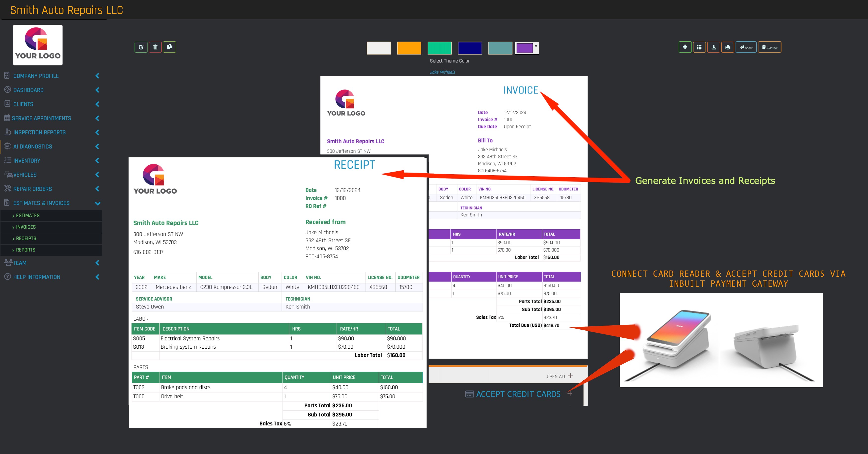The image size is (868, 454).
Task: Expand the Service Appointments chevron
Action: [x=97, y=118]
